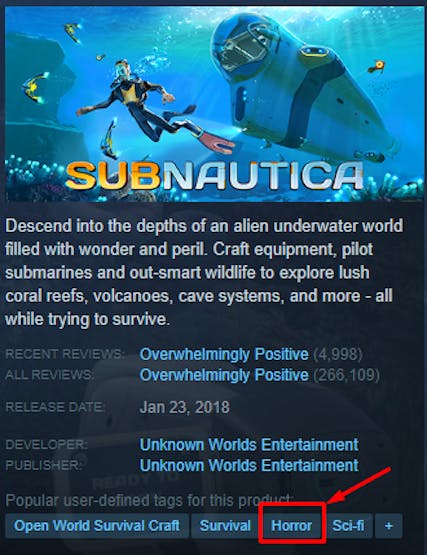Click the All Reviews label
Image resolution: width=427 pixels, height=555 pixels.
[x=50, y=374]
